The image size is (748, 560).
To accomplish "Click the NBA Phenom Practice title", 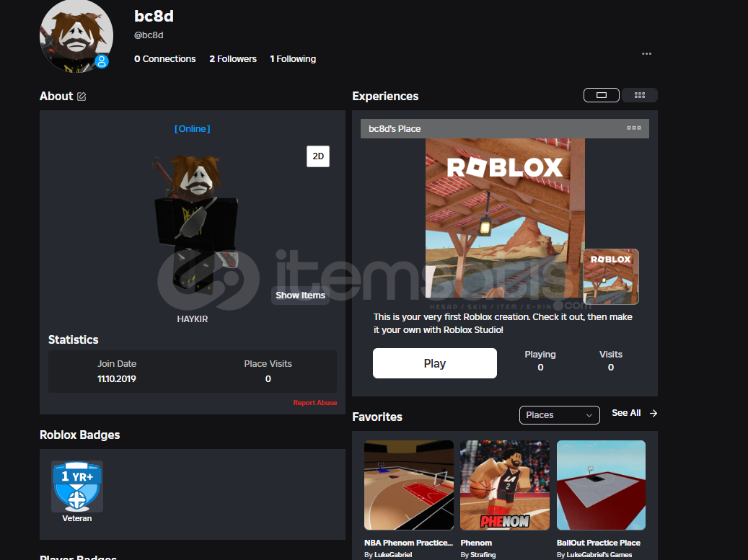I will pos(408,543).
